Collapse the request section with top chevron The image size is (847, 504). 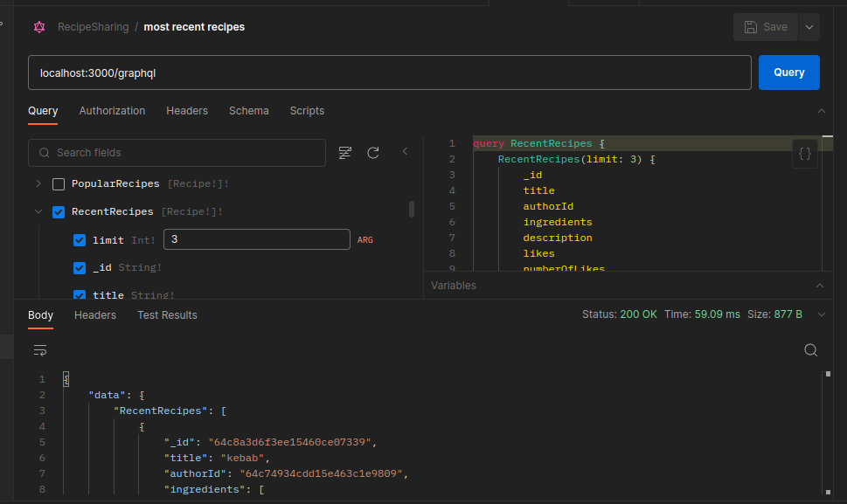tap(821, 111)
